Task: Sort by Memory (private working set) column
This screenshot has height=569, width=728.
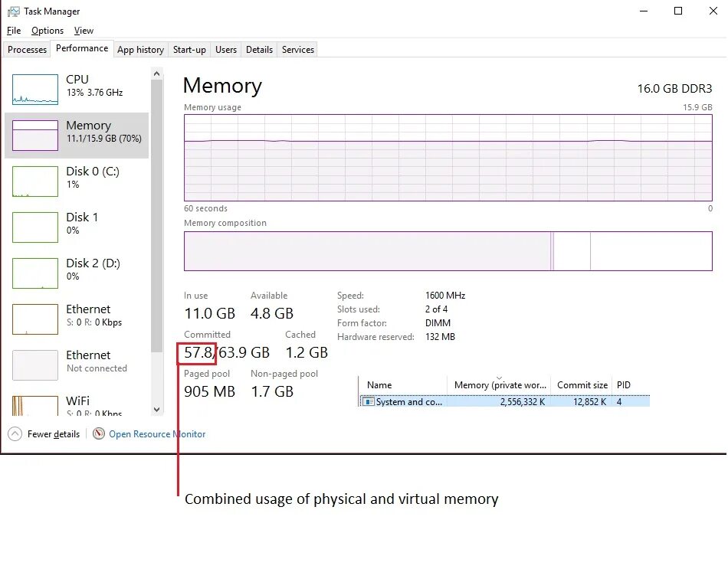Action: click(499, 385)
